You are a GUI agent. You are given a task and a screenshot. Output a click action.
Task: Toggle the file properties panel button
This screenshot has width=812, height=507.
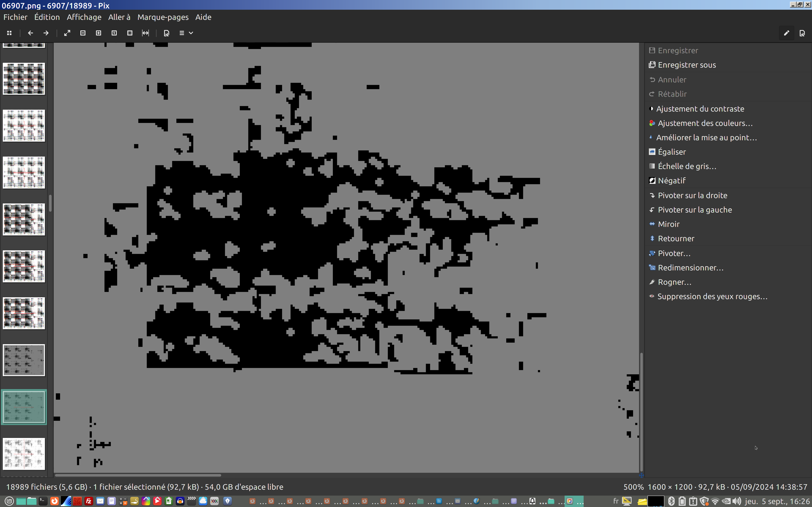(x=802, y=33)
